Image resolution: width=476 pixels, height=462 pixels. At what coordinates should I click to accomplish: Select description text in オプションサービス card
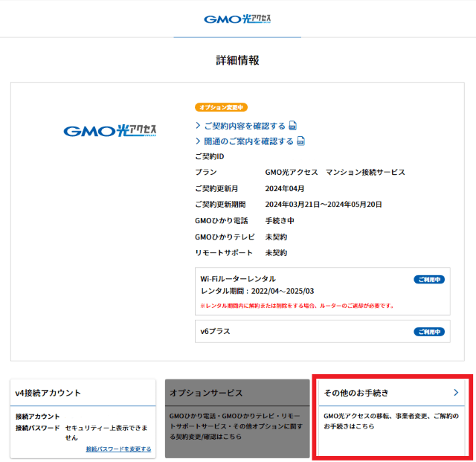coord(237,426)
